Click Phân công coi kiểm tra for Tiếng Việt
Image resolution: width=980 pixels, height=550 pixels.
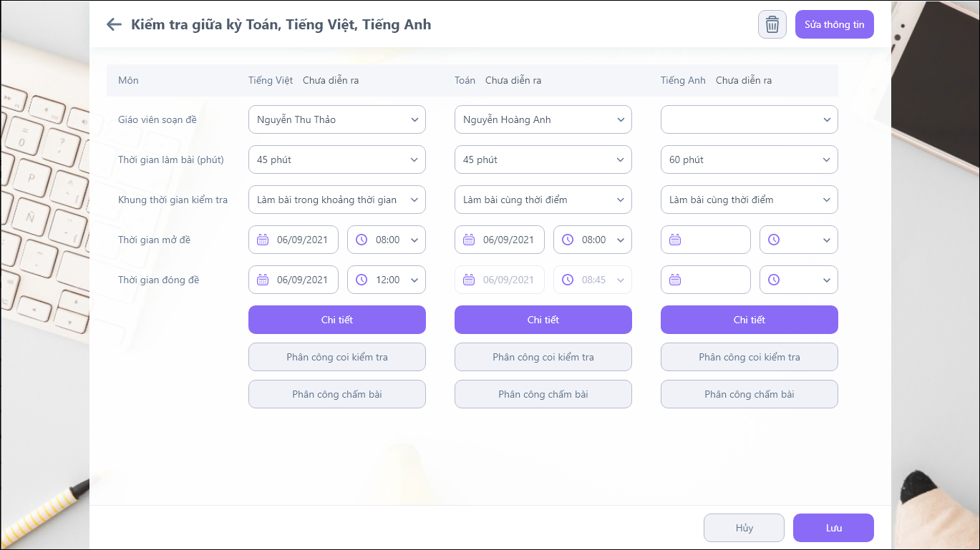coord(336,357)
